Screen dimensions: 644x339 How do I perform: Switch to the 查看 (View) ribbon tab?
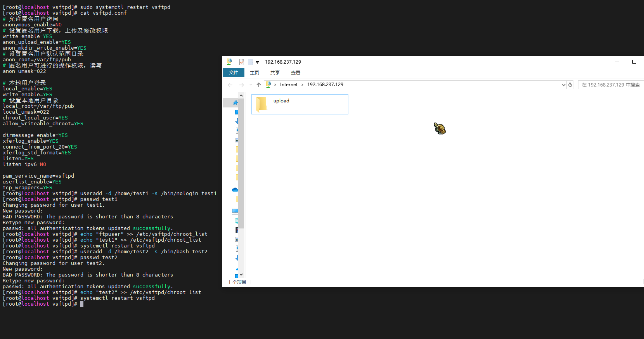click(x=296, y=73)
